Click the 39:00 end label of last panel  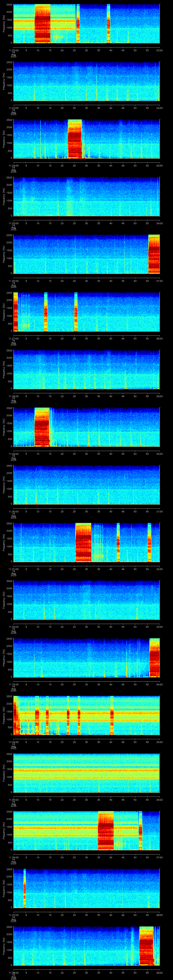pos(159,972)
